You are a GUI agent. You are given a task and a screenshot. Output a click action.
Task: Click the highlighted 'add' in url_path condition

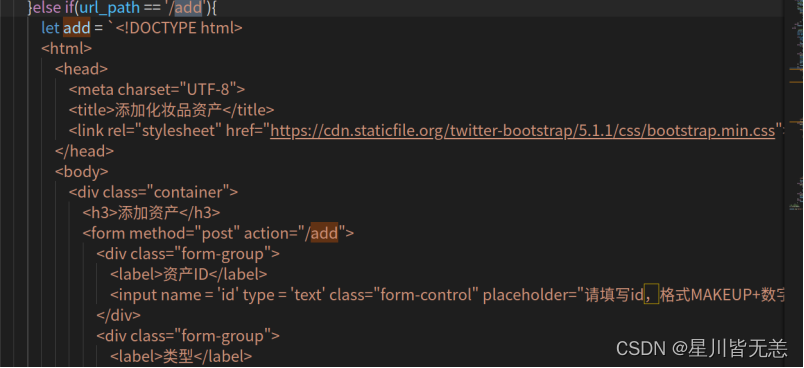(x=188, y=7)
